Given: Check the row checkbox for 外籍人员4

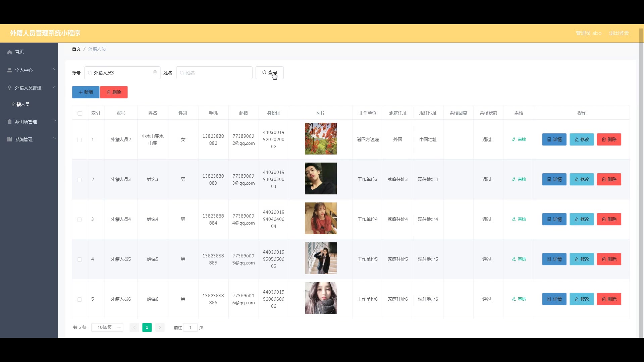Looking at the screenshot, I should pos(79,220).
